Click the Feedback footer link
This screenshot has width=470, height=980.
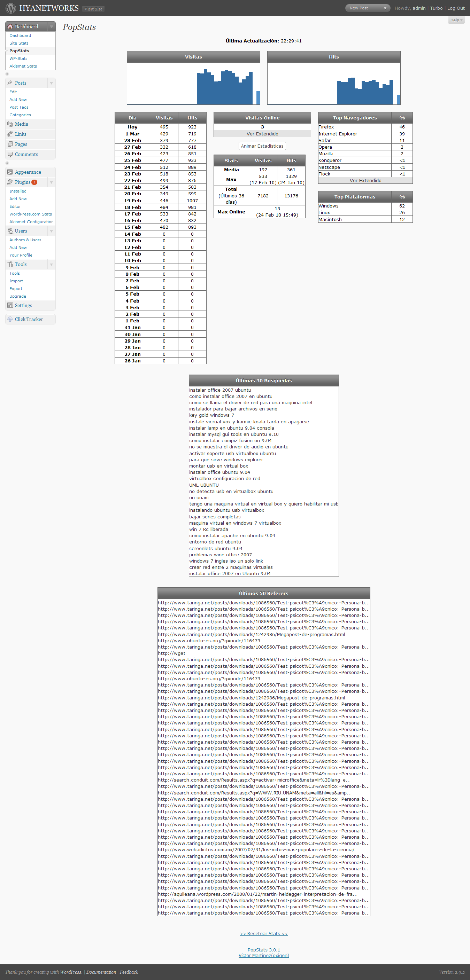point(129,972)
